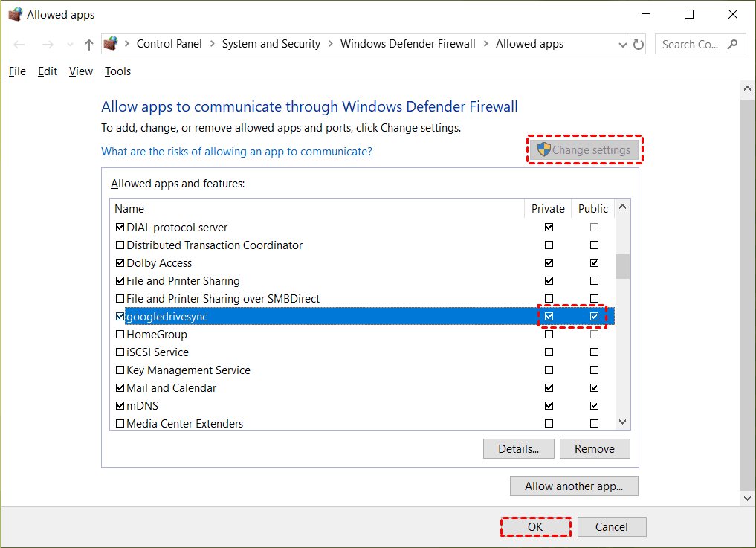Expand the address bar history dropdown

[623, 45]
